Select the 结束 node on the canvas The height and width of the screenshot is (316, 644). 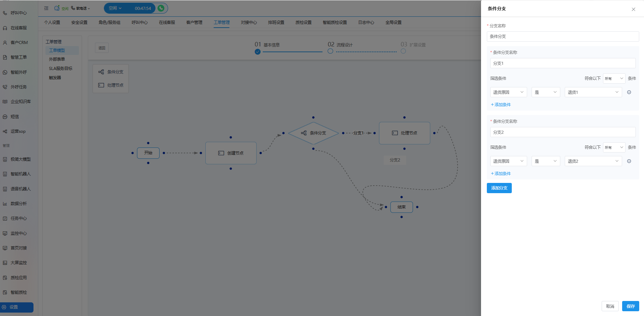click(x=402, y=207)
